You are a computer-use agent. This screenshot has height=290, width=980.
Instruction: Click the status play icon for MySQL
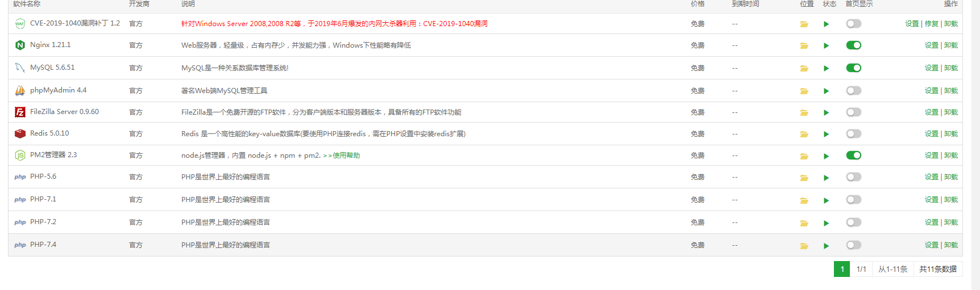[826, 68]
